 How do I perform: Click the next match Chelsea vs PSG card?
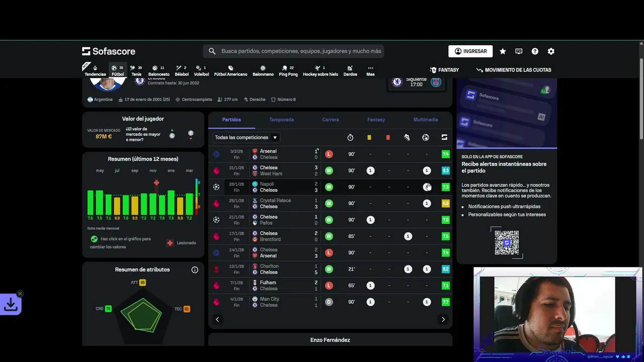pos(416,82)
